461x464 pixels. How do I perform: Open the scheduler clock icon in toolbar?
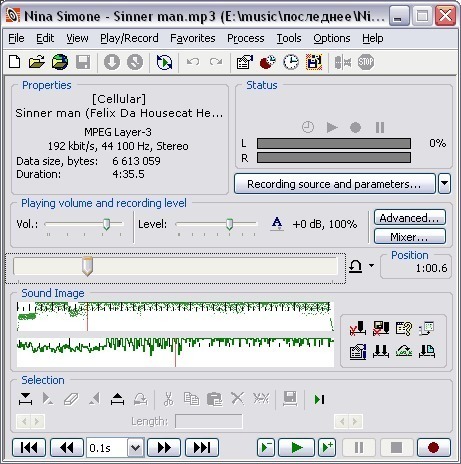point(291,62)
